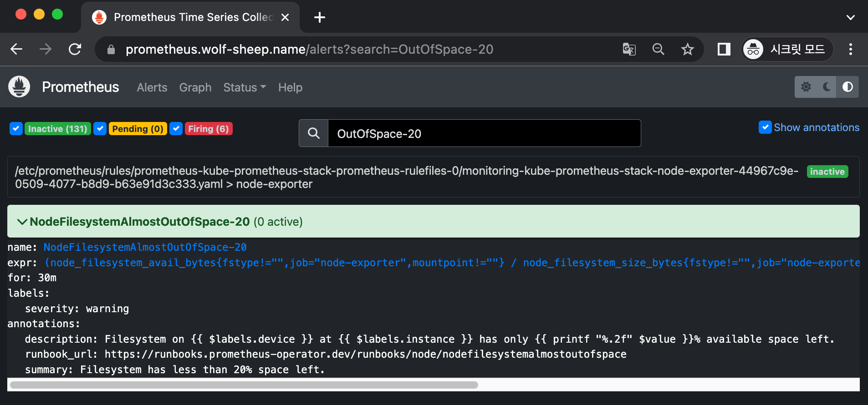Open the browser side panel icon

(724, 49)
